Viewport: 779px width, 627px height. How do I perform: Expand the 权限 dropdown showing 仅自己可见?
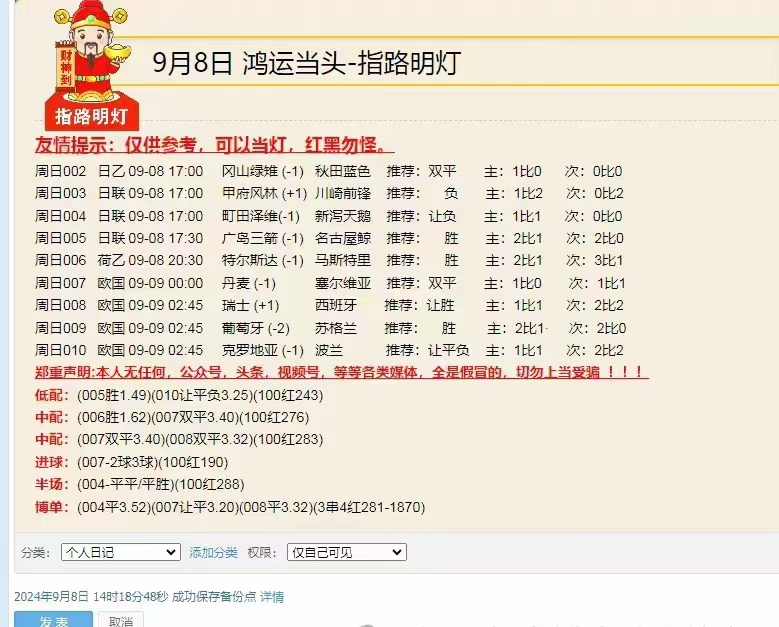coord(345,552)
